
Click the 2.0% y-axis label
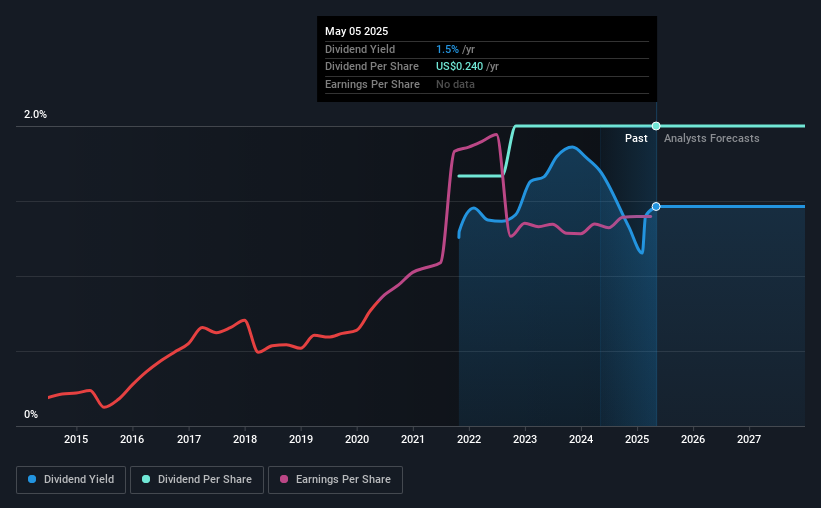coord(35,114)
